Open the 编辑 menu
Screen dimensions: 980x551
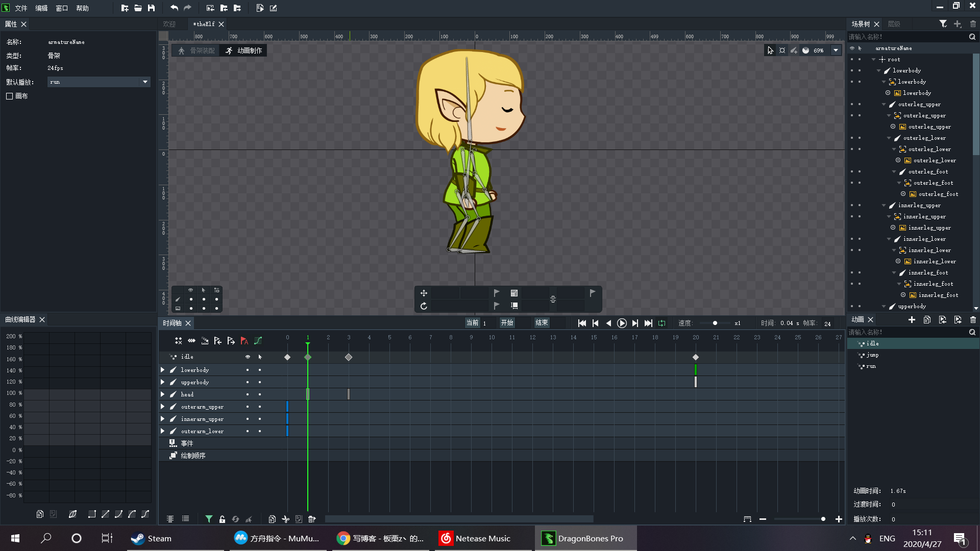point(41,8)
